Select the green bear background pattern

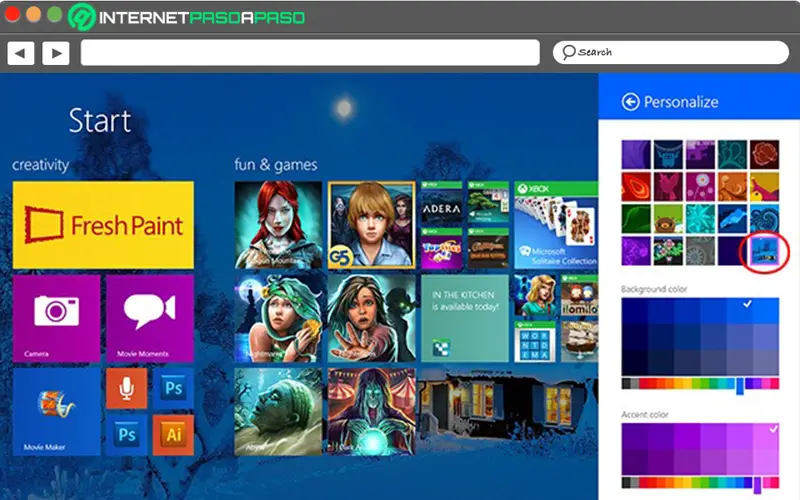668,219
